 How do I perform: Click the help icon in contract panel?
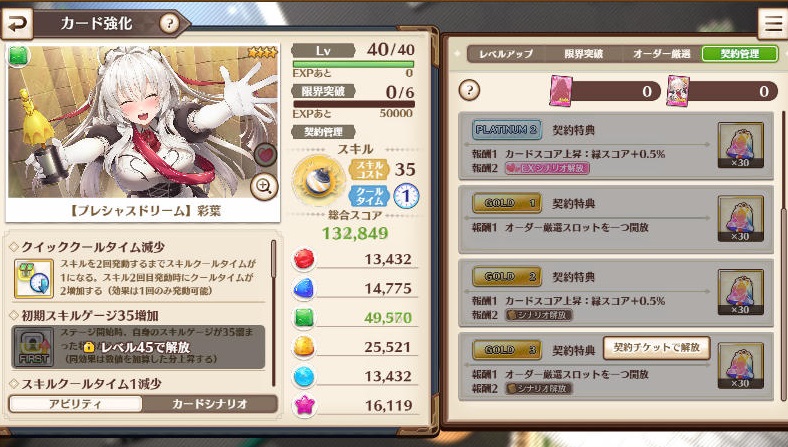[469, 91]
